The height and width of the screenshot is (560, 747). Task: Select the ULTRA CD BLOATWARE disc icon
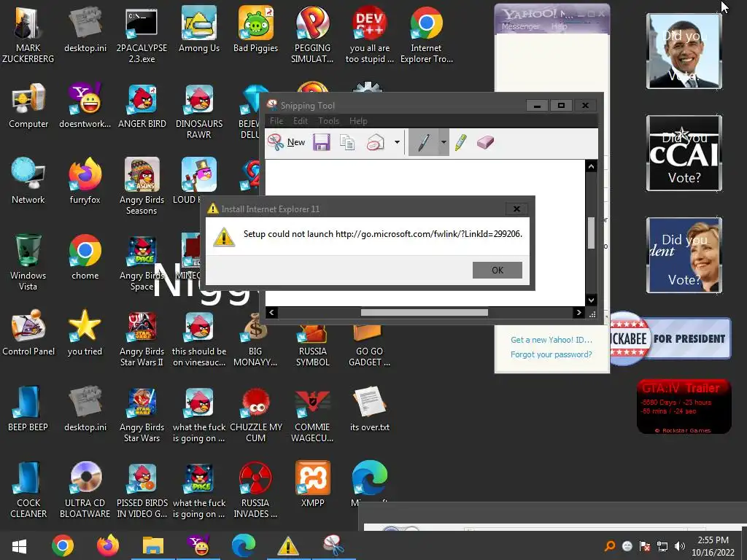pos(85,489)
